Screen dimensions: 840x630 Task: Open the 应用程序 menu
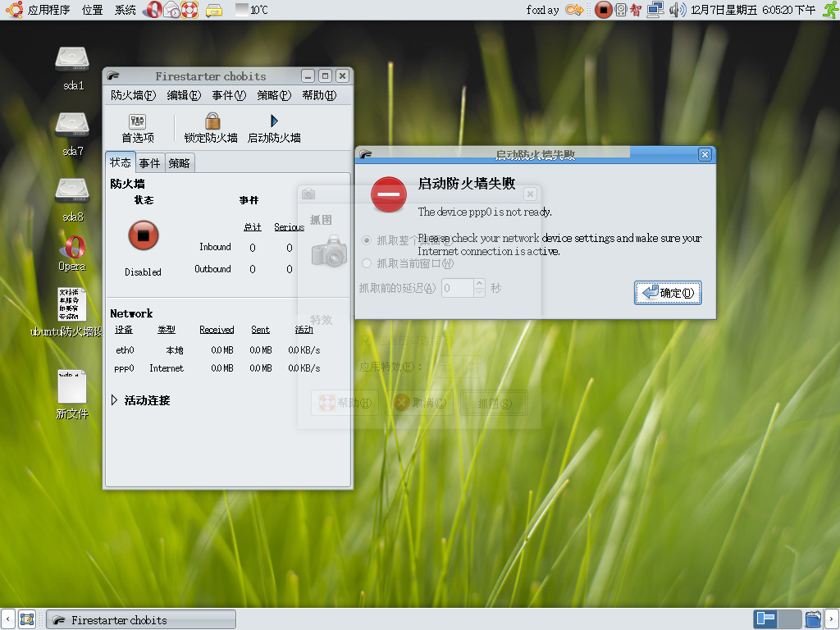[x=48, y=10]
